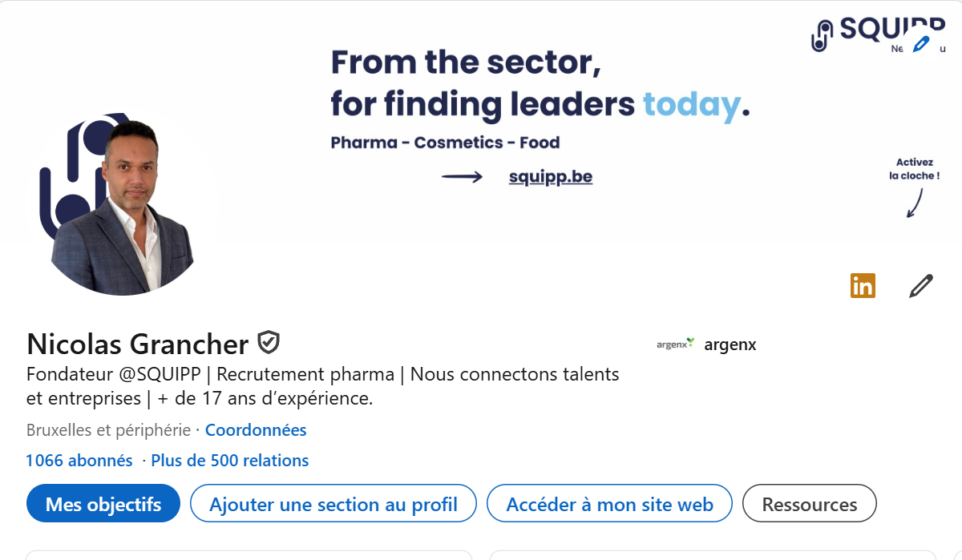Click Accéder à mon site web button
The width and height of the screenshot is (962, 560).
point(610,503)
